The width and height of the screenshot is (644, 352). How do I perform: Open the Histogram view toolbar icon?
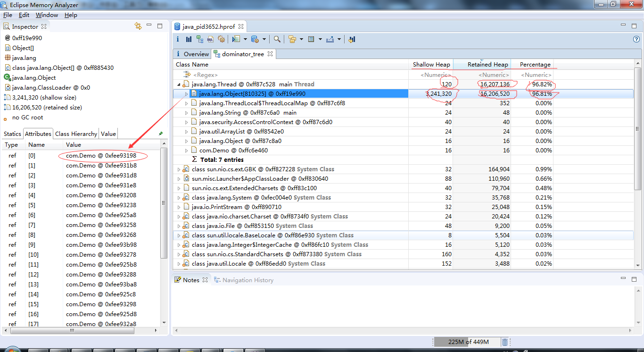pos(189,39)
